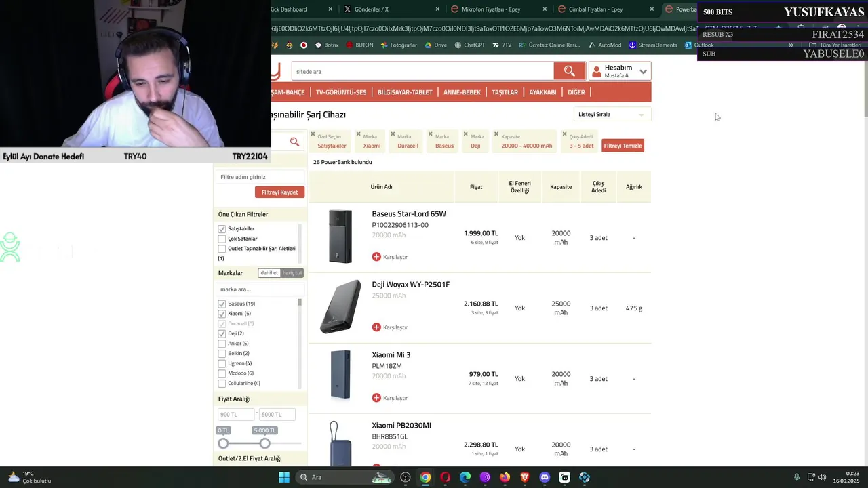Click the volume icon in system tray

coord(822,477)
